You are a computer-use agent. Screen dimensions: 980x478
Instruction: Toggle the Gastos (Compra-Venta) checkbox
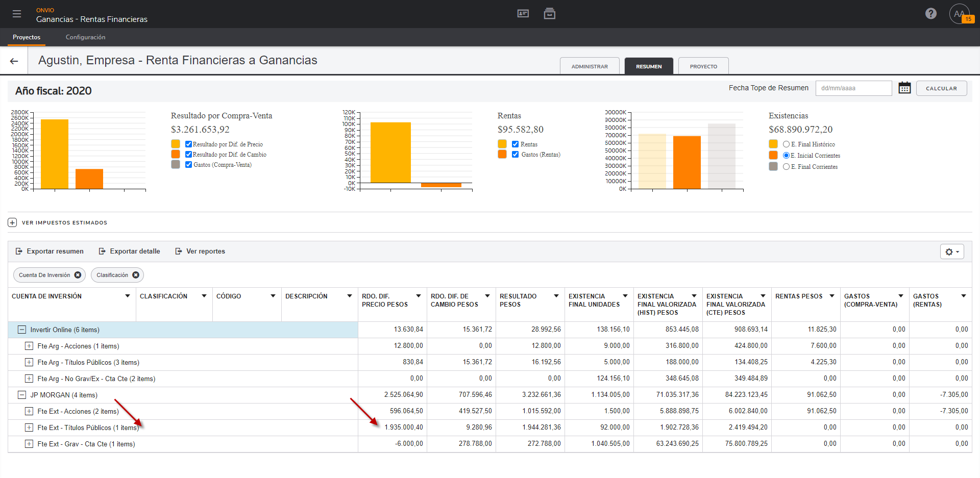tap(188, 165)
